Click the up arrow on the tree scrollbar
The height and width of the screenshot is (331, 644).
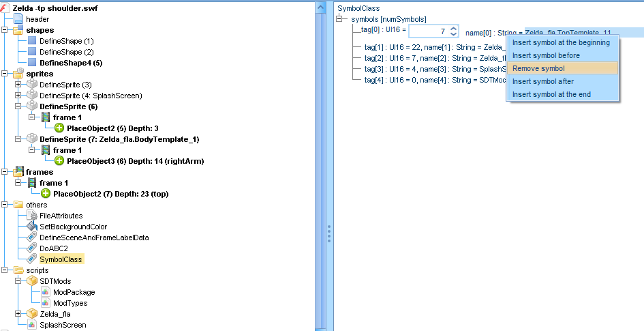pyautogui.click(x=320, y=6)
